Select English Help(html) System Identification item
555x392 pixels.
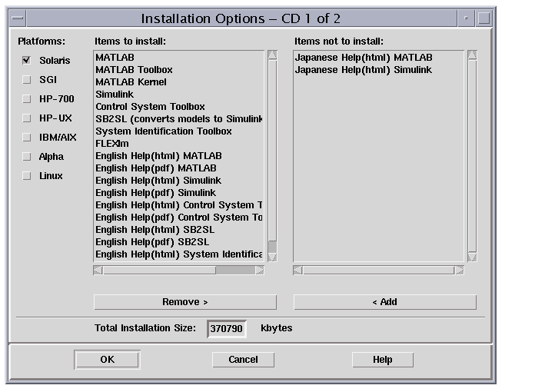(179, 254)
